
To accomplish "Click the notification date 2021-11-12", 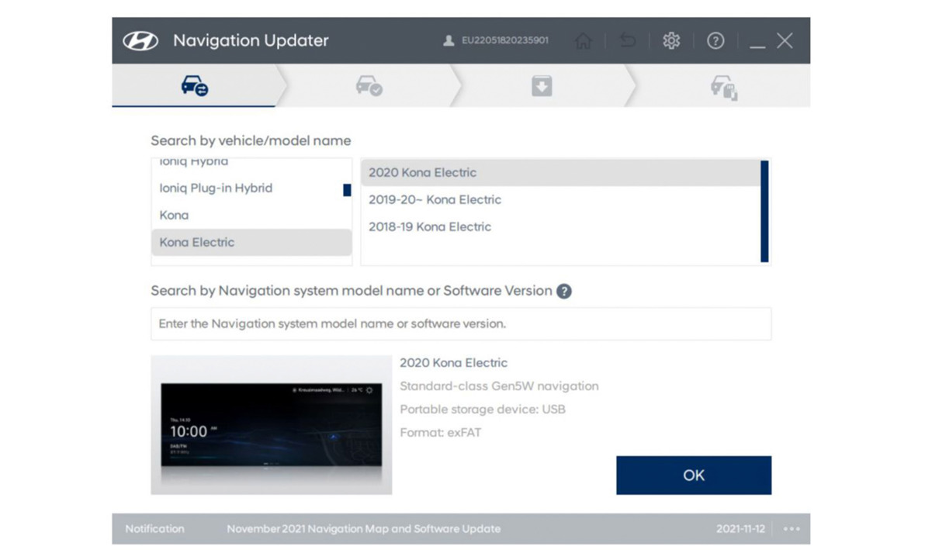I will pyautogui.click(x=740, y=529).
